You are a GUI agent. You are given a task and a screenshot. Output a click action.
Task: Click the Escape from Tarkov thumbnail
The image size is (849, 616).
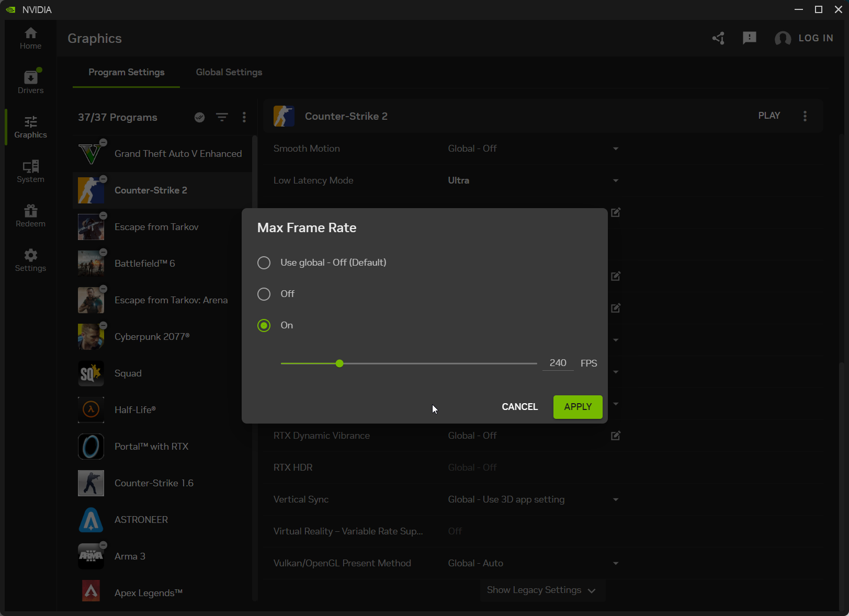[90, 227]
